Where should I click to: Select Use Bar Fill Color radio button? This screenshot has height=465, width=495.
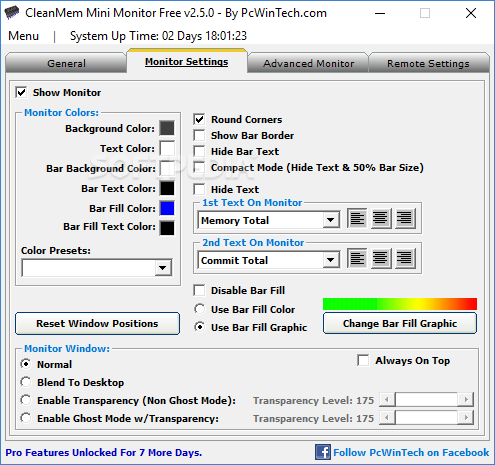(x=200, y=309)
